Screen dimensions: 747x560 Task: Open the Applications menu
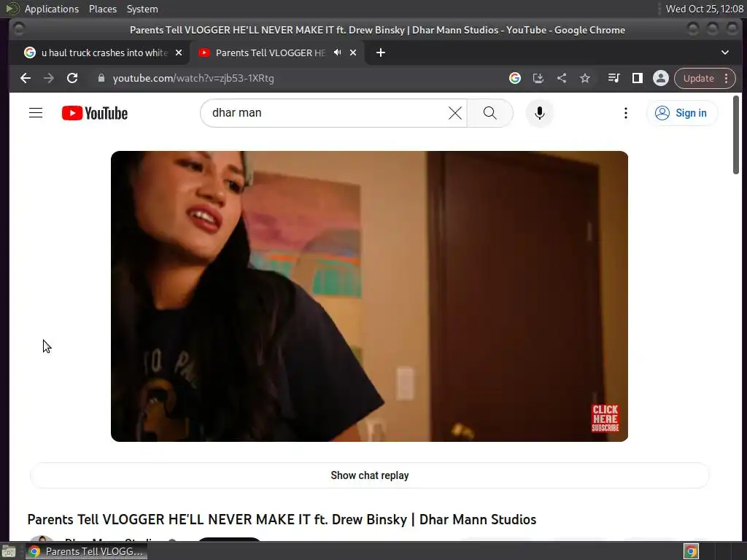[x=52, y=9]
